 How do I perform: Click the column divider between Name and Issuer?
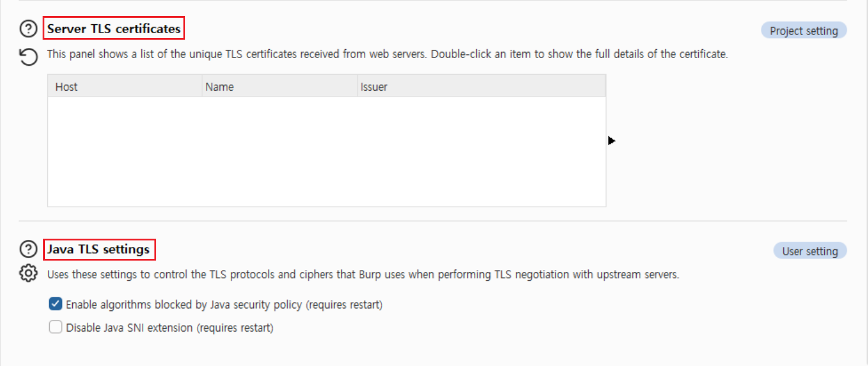click(357, 86)
